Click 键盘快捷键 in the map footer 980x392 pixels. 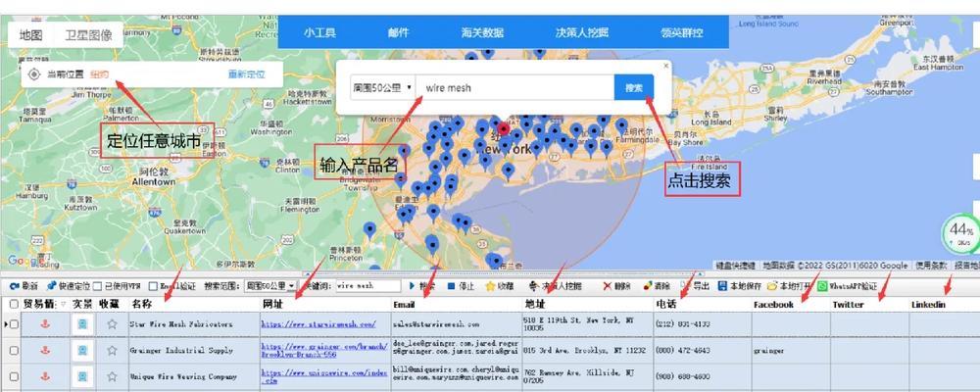coord(735,266)
